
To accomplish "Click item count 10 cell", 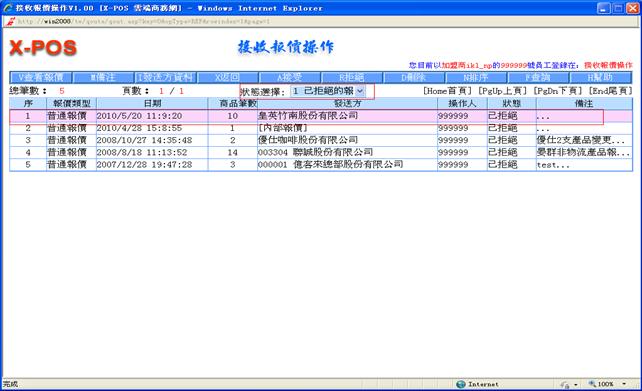I will coord(233,116).
